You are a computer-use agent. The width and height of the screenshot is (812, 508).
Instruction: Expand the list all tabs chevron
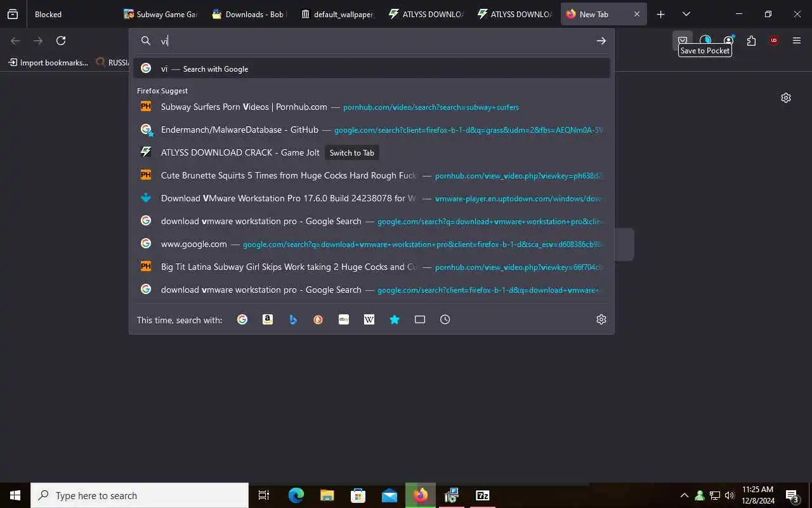[x=686, y=14]
